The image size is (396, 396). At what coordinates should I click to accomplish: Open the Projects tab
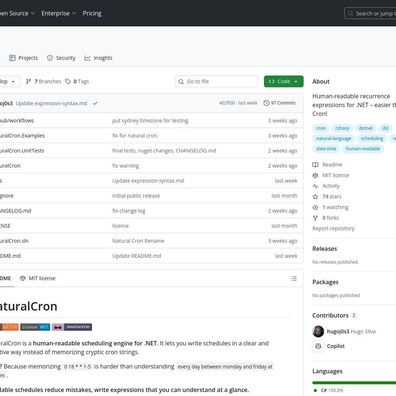[23, 58]
